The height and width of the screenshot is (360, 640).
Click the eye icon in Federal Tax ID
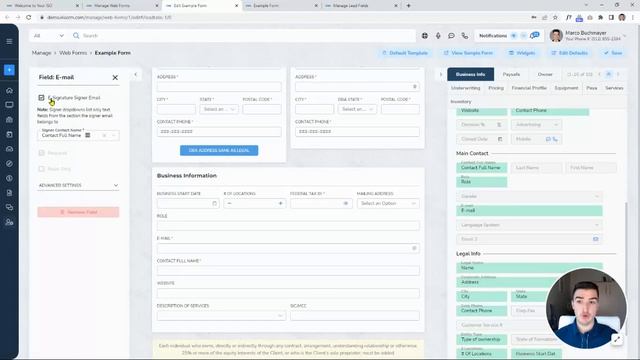click(x=345, y=203)
